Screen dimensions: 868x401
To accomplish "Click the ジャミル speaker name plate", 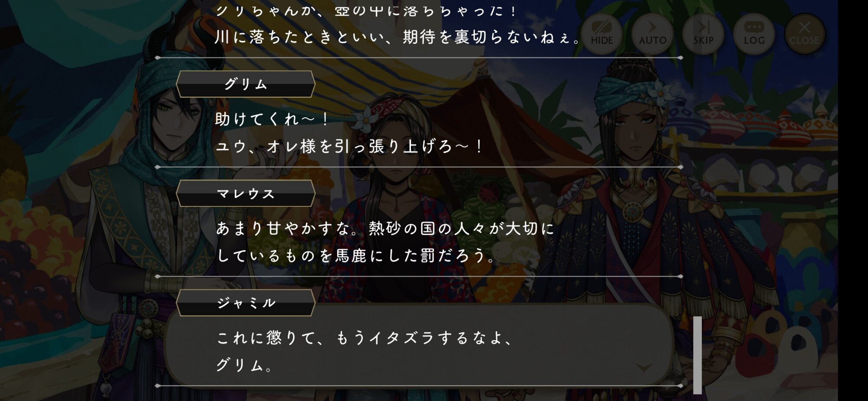I will pos(246,303).
